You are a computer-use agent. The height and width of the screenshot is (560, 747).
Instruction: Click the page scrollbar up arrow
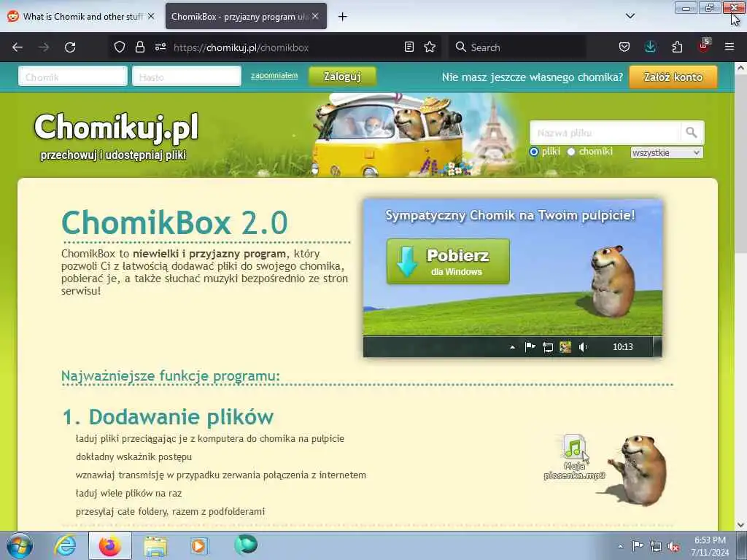click(740, 68)
